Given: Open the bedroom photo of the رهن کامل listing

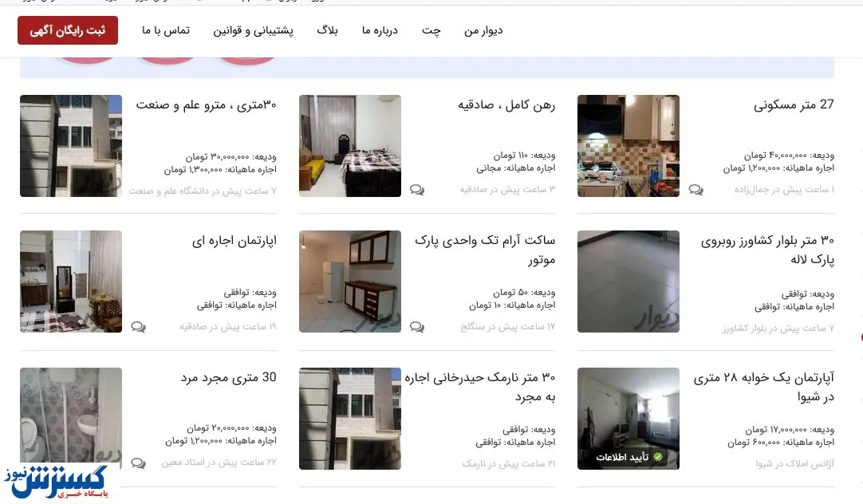Looking at the screenshot, I should 350,146.
